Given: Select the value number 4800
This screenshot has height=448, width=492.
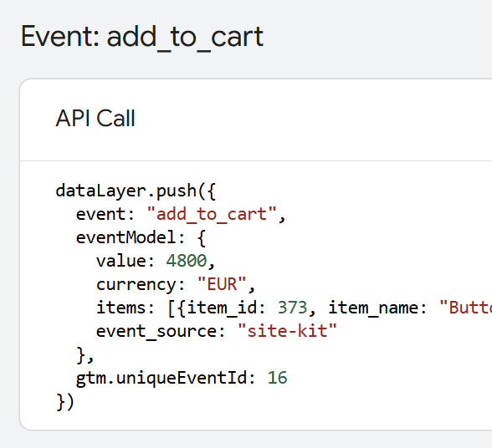Looking at the screenshot, I should coord(187,261).
